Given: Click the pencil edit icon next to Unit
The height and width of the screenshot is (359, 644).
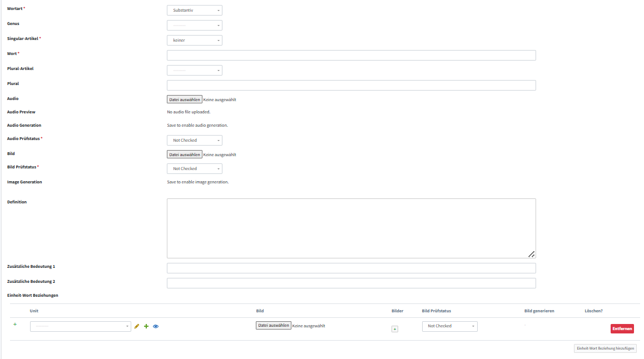Looking at the screenshot, I should 137,327.
